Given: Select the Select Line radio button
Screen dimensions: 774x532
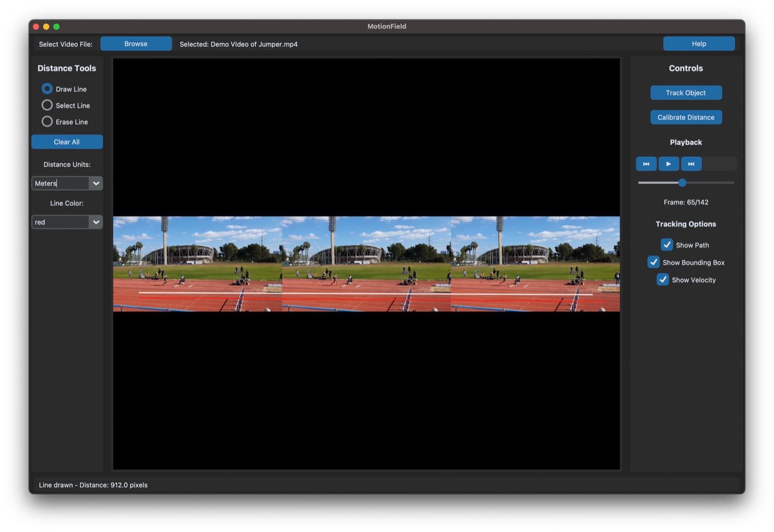Looking at the screenshot, I should 47,105.
